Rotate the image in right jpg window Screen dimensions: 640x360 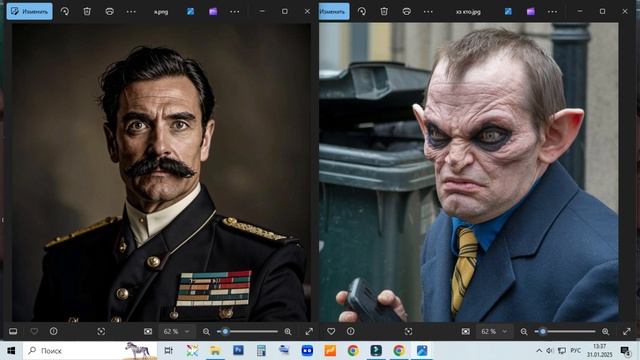362,11
